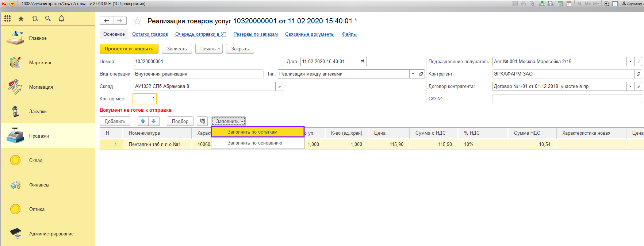Move row down with the down arrow
Screen dimensions: 644x246
[x=154, y=121]
